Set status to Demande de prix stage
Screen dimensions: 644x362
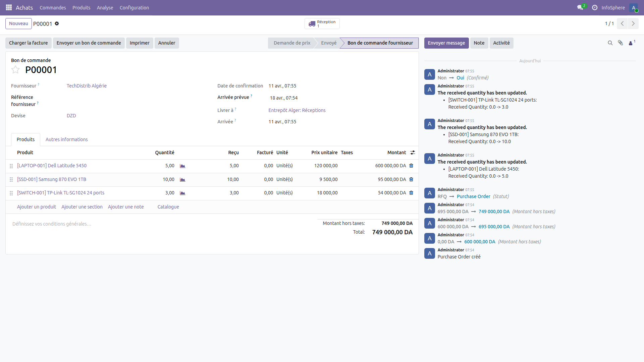[x=291, y=43]
